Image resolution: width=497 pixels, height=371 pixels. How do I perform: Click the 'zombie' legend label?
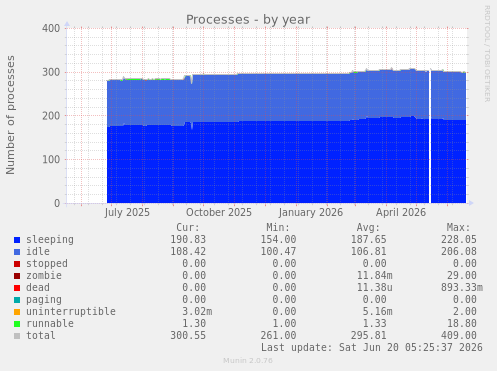point(44,275)
